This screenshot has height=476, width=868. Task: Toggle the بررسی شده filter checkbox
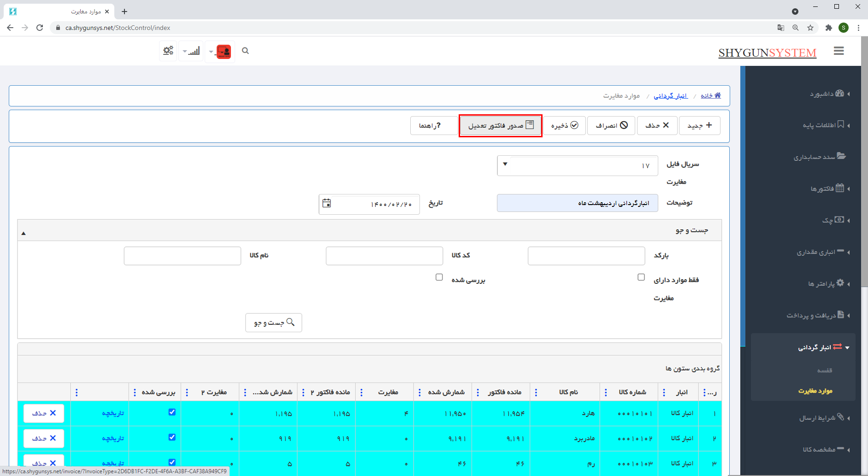[x=439, y=277]
